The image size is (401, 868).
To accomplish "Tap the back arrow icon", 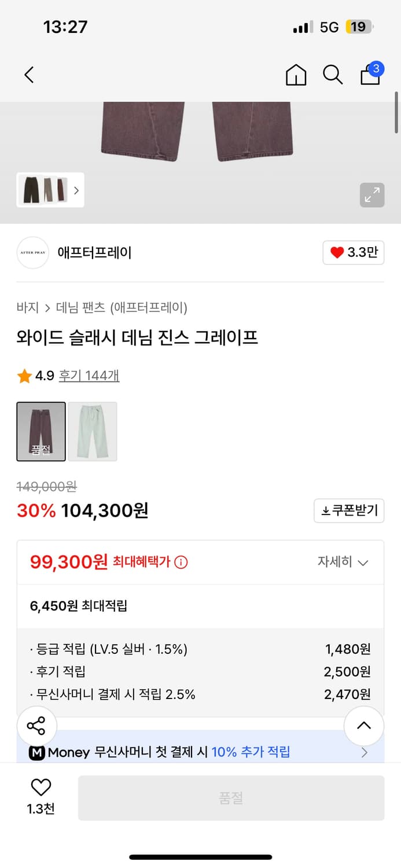I will point(30,75).
